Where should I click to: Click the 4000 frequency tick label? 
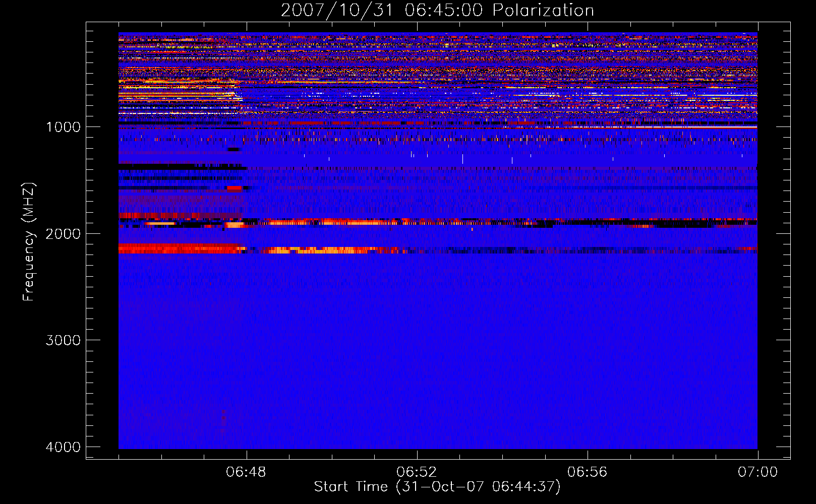63,447
